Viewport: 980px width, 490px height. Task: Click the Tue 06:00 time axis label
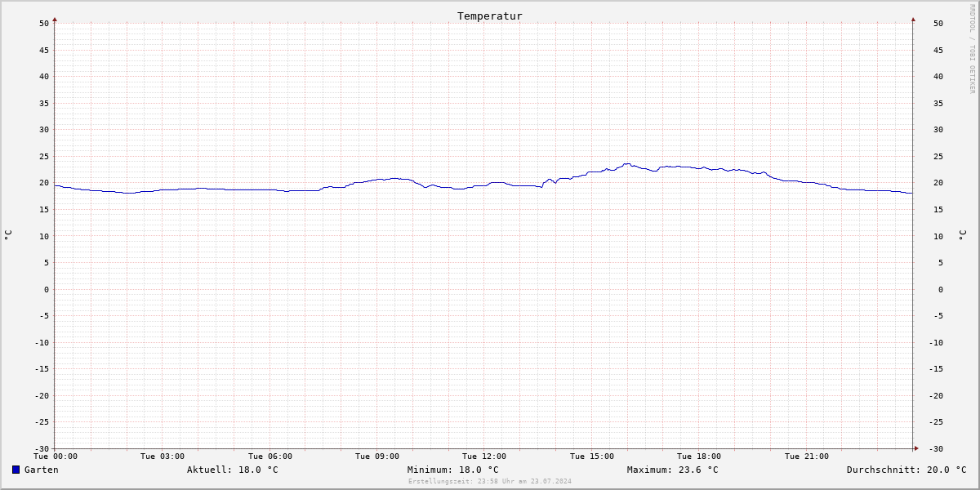[270, 457]
